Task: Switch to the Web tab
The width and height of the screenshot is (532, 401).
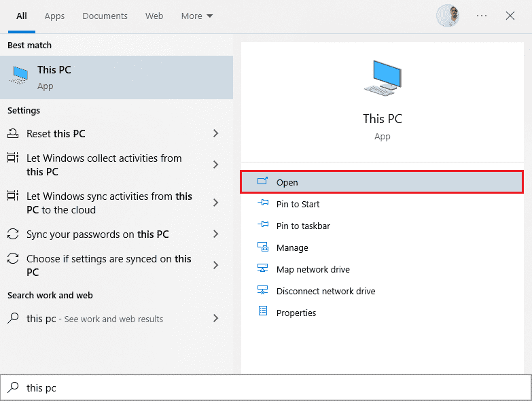Action: (x=154, y=16)
